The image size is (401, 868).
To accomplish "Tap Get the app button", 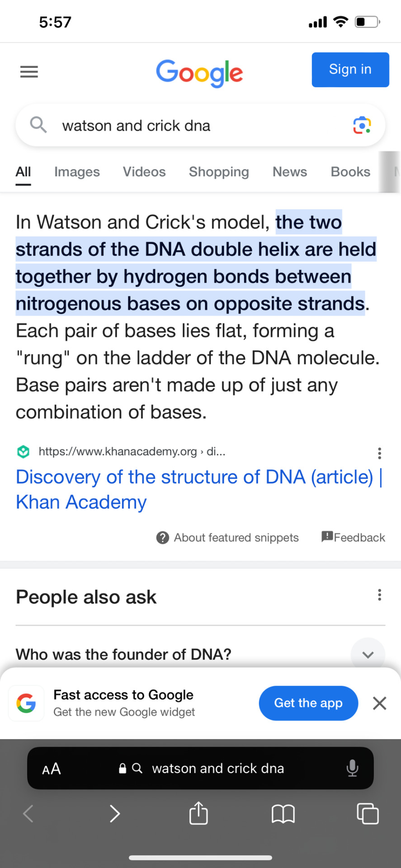I will click(x=308, y=703).
